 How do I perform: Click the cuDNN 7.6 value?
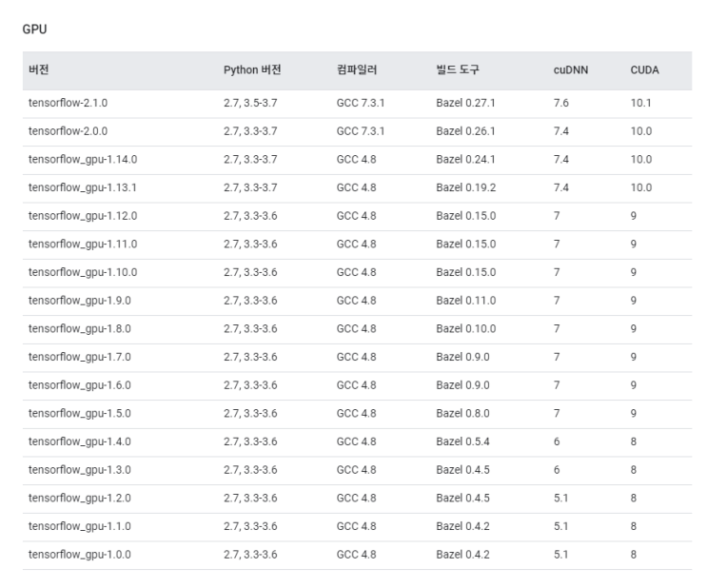click(x=560, y=103)
